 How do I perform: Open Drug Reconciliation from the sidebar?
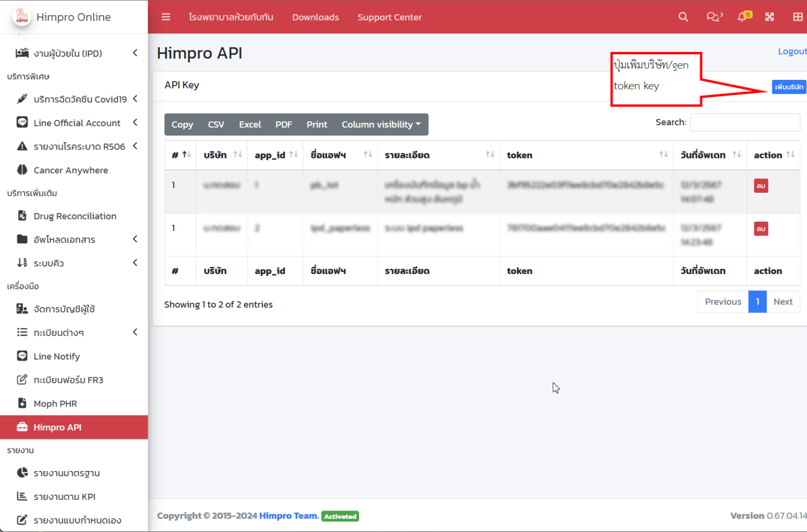(x=74, y=216)
